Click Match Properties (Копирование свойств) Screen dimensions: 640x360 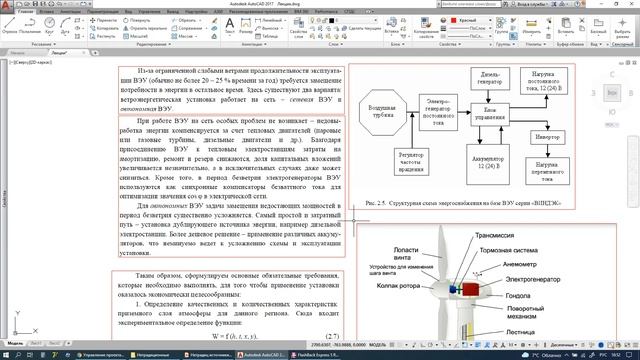tap(426, 27)
